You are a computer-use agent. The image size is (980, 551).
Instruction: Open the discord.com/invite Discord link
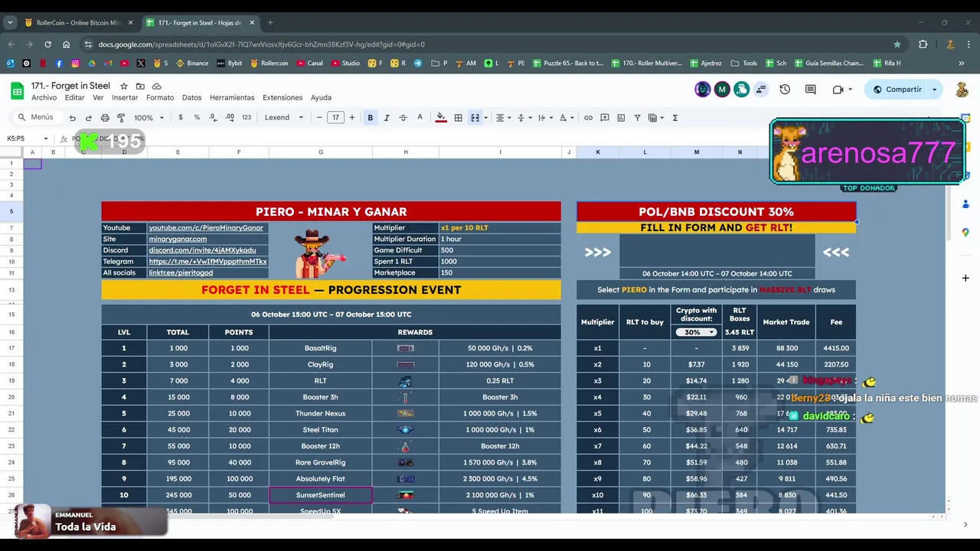coord(202,250)
